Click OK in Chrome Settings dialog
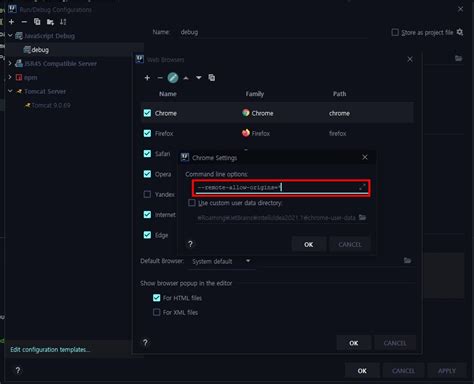The image size is (474, 384). (x=309, y=244)
